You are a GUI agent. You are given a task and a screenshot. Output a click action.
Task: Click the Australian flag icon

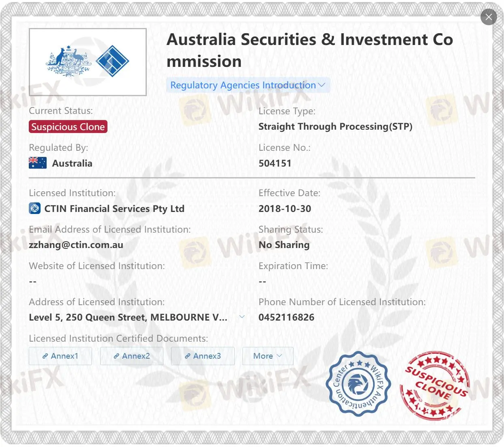38,163
